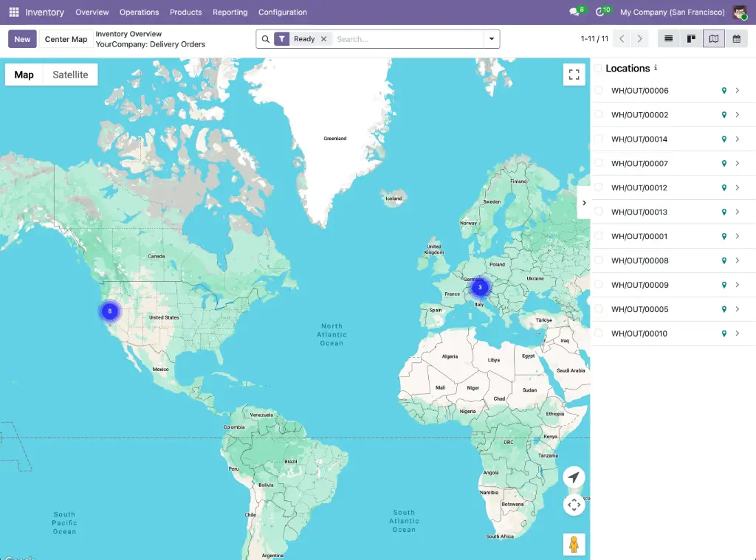This screenshot has height=560, width=756.
Task: Click the info icon beside Locations
Action: pos(656,68)
